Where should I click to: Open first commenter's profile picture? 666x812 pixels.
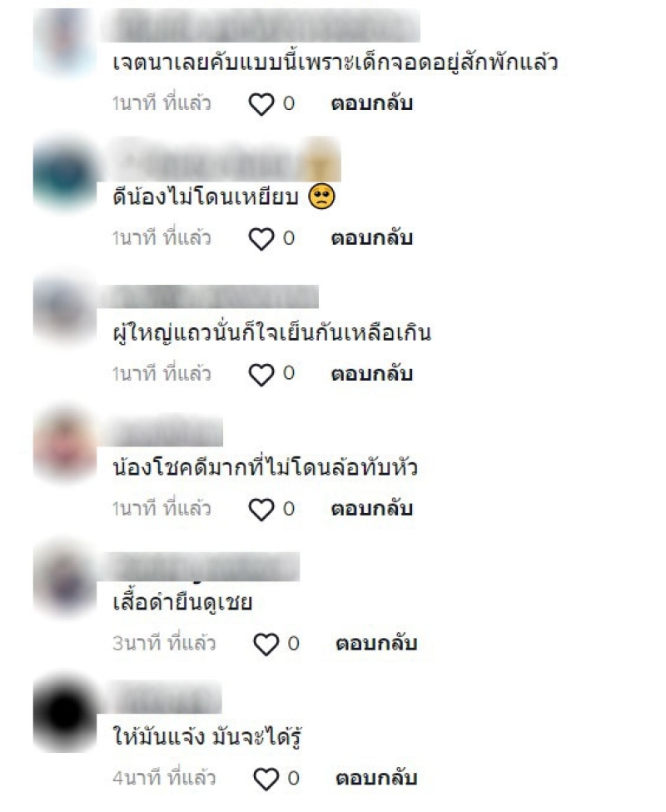pos(65,42)
